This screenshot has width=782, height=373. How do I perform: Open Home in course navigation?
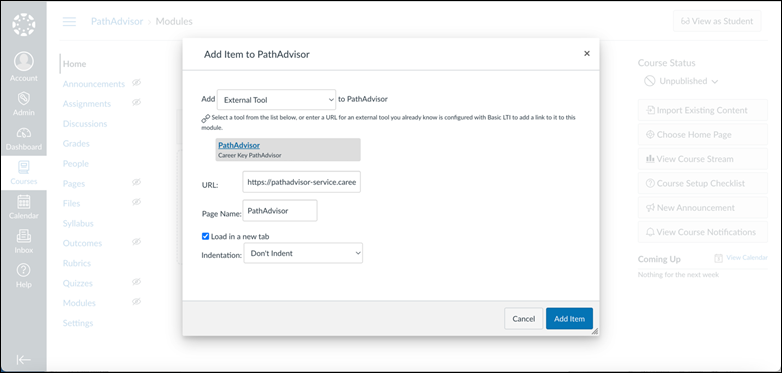(x=74, y=64)
